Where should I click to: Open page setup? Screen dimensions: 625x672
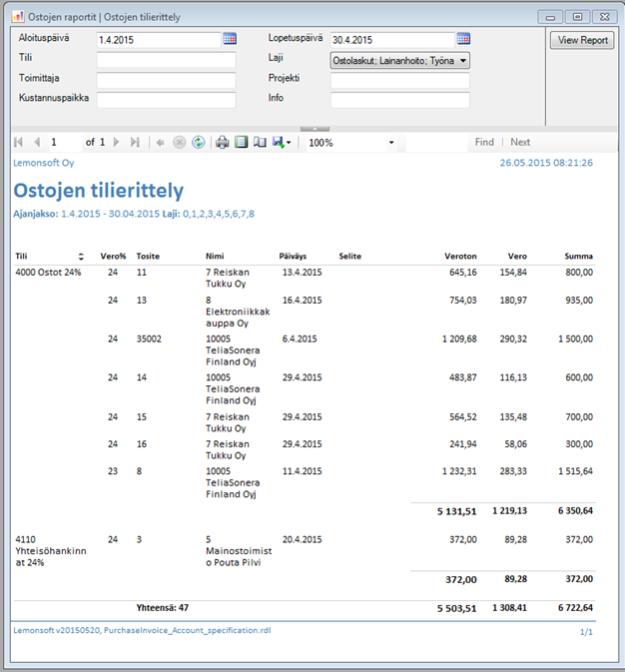[260, 142]
